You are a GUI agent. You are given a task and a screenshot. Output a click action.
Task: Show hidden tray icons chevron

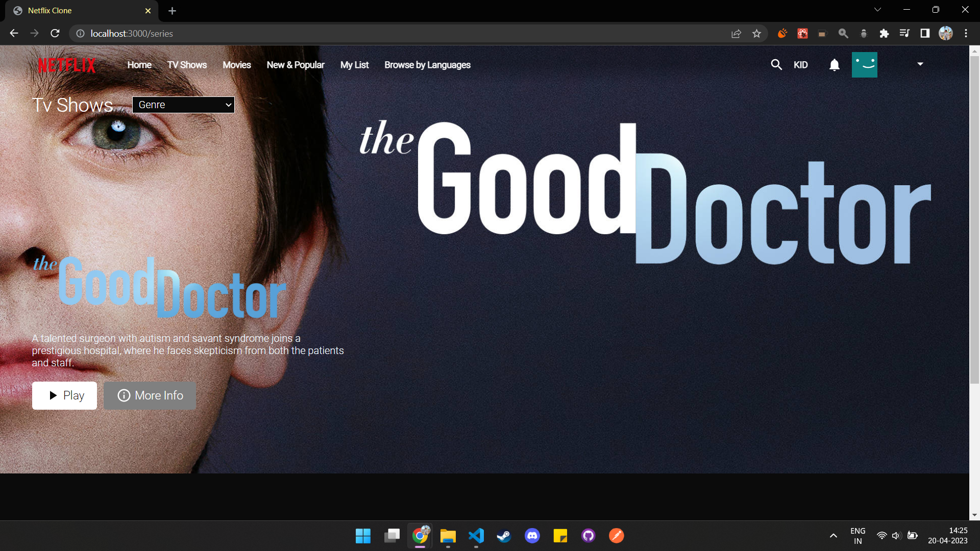(833, 536)
